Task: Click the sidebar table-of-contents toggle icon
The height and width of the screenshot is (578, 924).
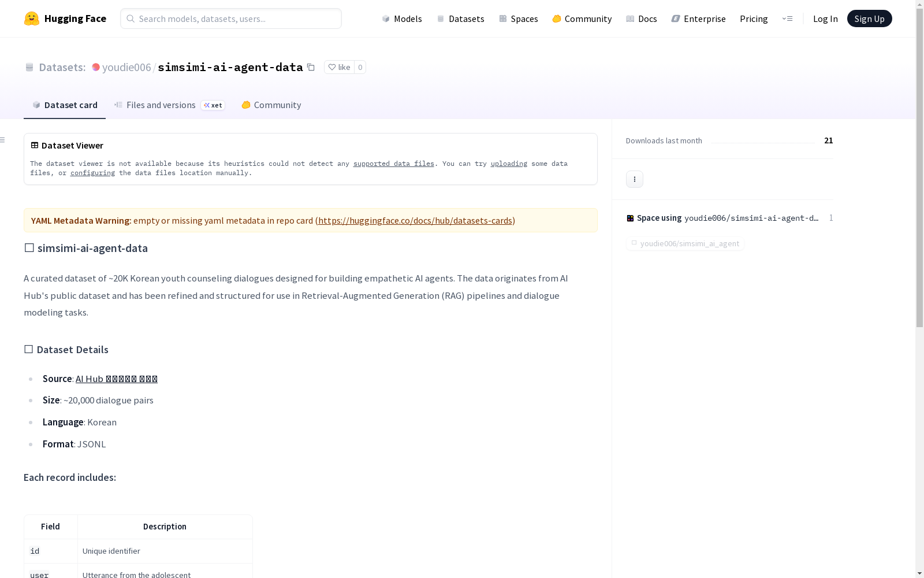Action: 2,140
